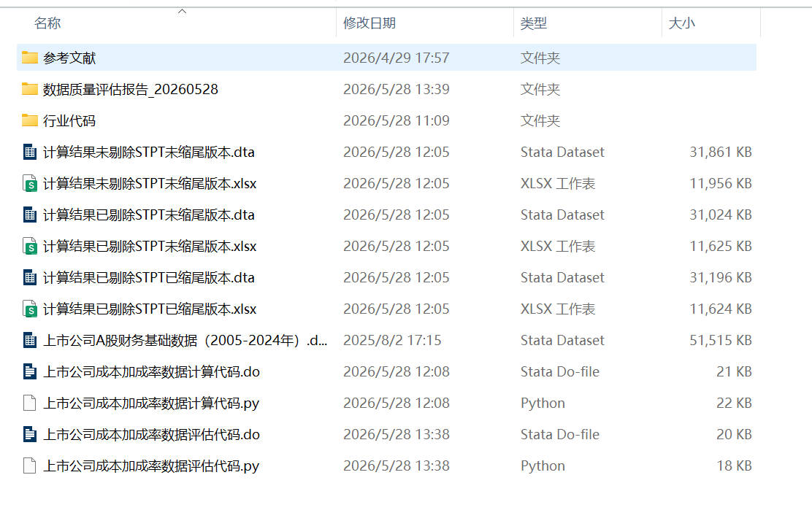Click do-file icon of 上市公司成本加成率数据计算代码.do

[30, 372]
